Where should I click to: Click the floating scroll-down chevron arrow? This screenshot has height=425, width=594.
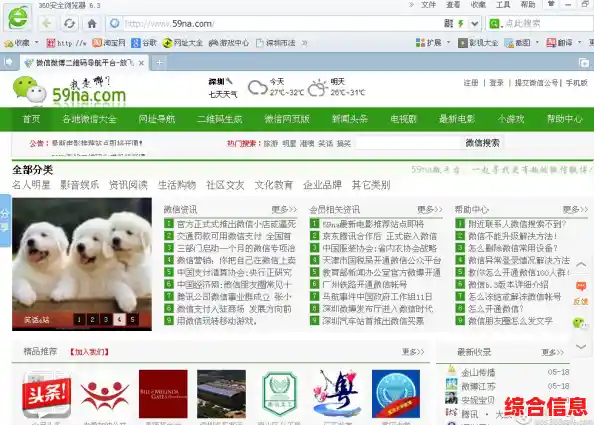[x=581, y=346]
